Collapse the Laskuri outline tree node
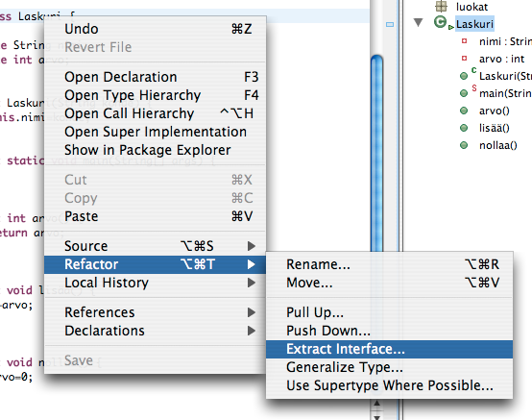Image resolution: width=532 pixels, height=420 pixels. [x=419, y=23]
